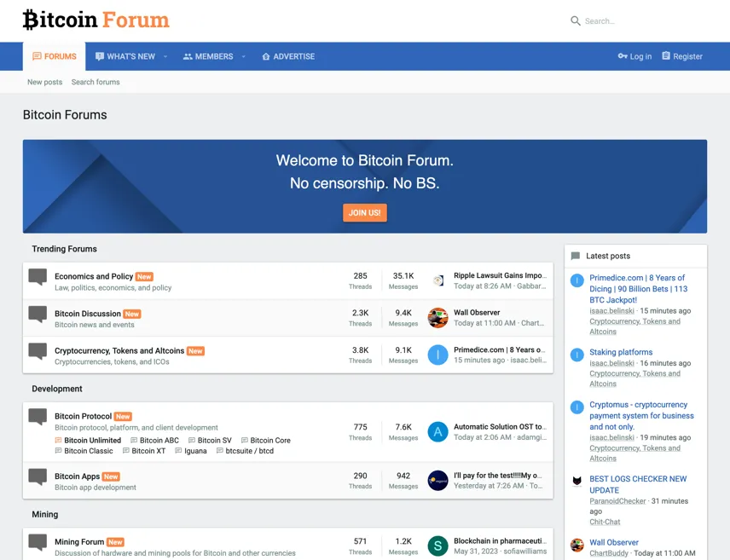
Task: Click the Bitcoin ABC subforum icon
Action: [134, 441]
